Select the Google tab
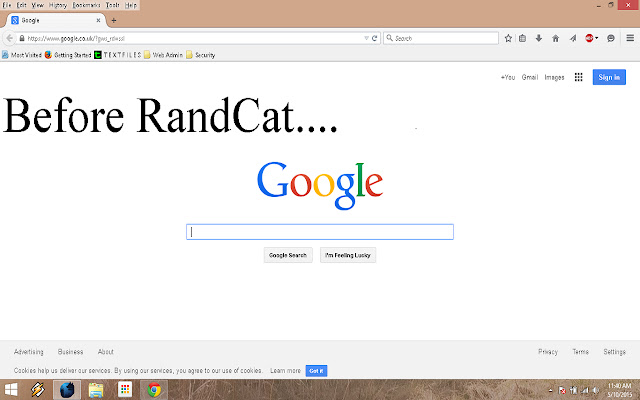Viewport: 640px width, 400px height. tap(56, 20)
